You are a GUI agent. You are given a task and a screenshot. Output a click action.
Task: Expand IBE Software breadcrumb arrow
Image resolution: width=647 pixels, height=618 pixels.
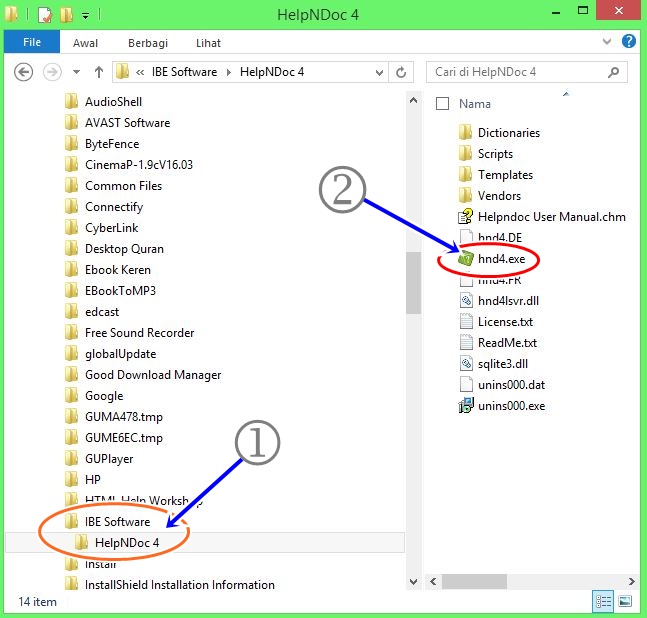pos(229,72)
